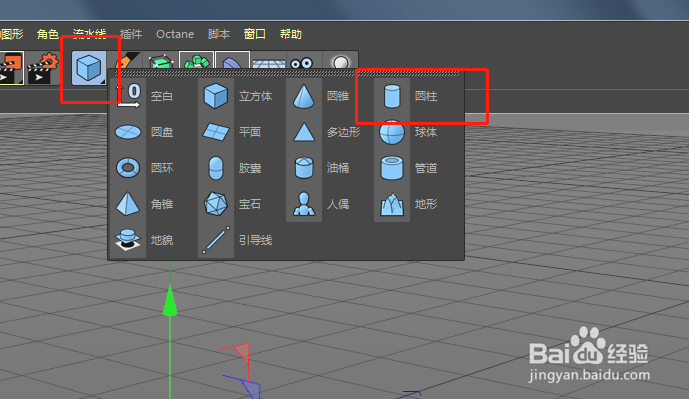689x399 pixels.
Task: Click the green Y-axis arrow handle
Action: [x=170, y=301]
